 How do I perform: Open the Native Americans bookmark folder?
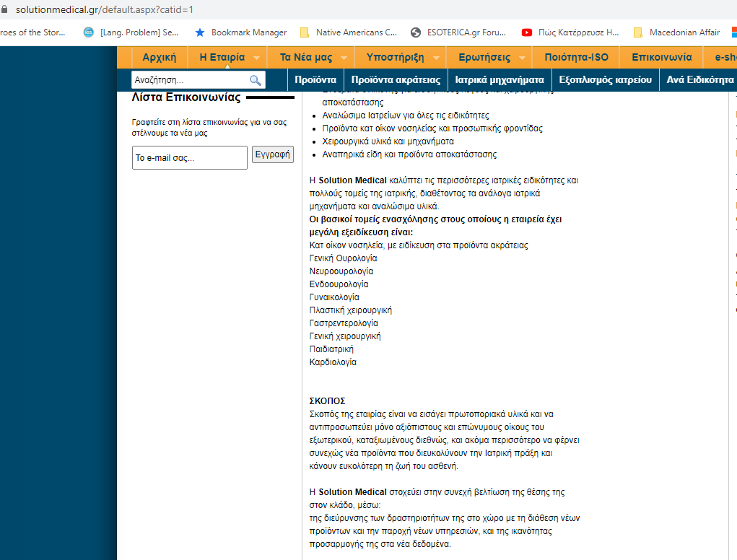click(x=349, y=32)
